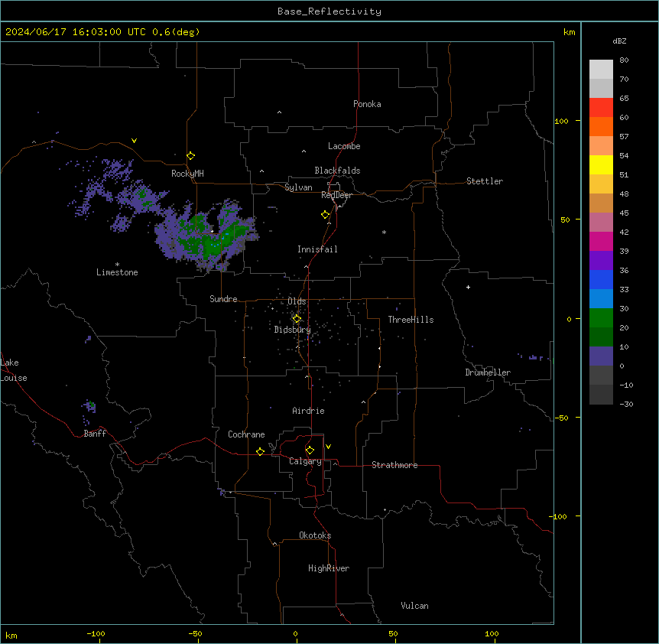Select the HighRiver label
The width and height of the screenshot is (659, 644).
pos(329,568)
